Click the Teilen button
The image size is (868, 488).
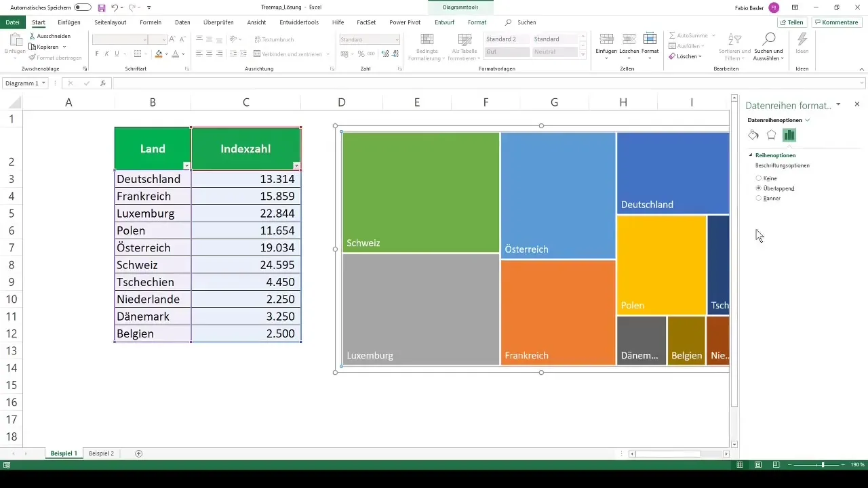click(x=791, y=22)
